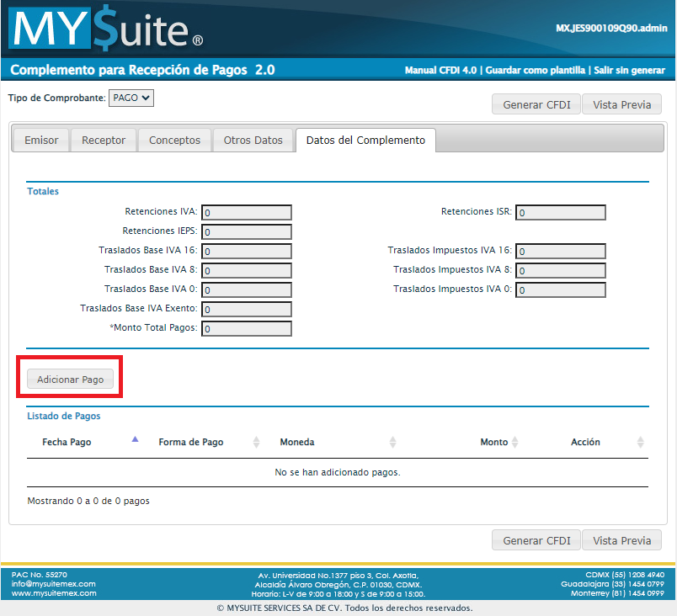
Task: Sort the Forma de Pago column
Action: pos(256,443)
